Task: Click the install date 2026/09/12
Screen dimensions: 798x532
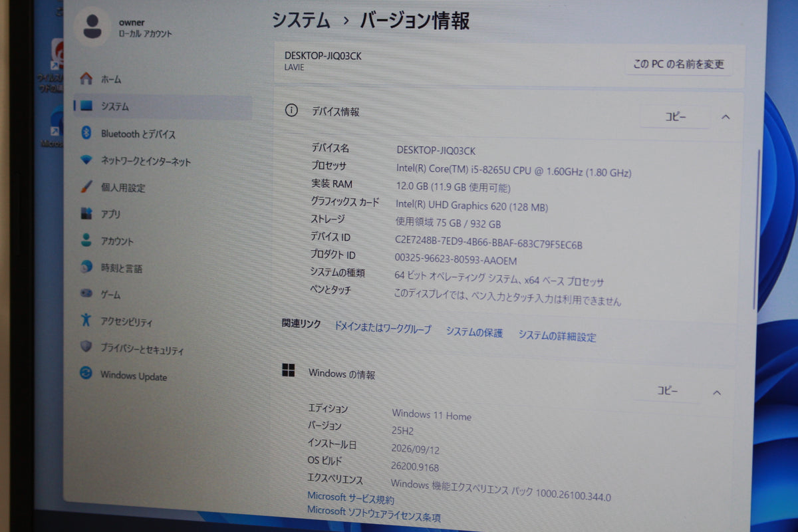Action: click(x=416, y=449)
